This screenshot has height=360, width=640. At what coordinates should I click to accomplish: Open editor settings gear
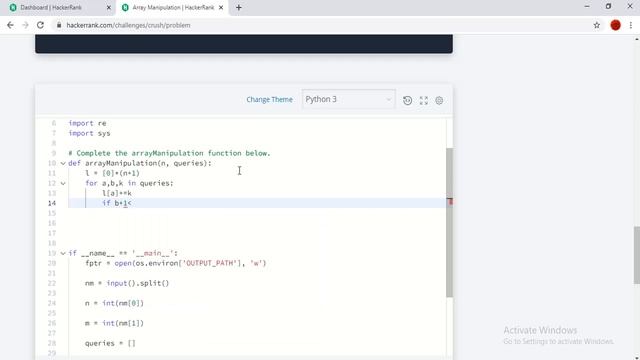439,100
